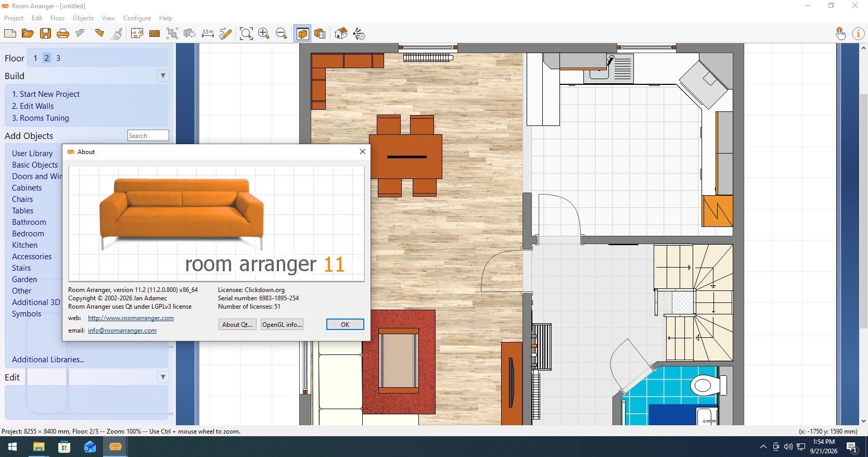
Task: Open the Tables category
Action: pyautogui.click(x=23, y=211)
